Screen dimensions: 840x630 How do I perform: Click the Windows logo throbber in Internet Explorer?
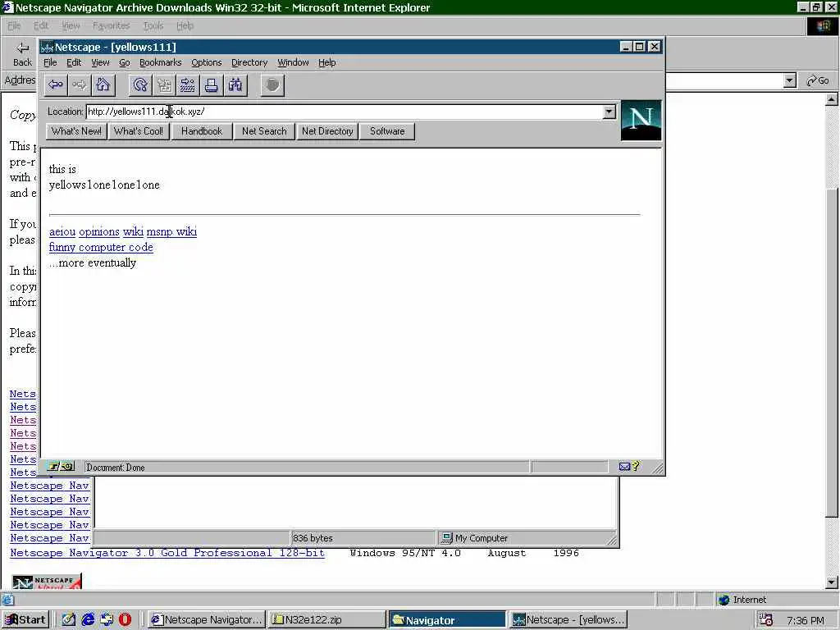822,25
